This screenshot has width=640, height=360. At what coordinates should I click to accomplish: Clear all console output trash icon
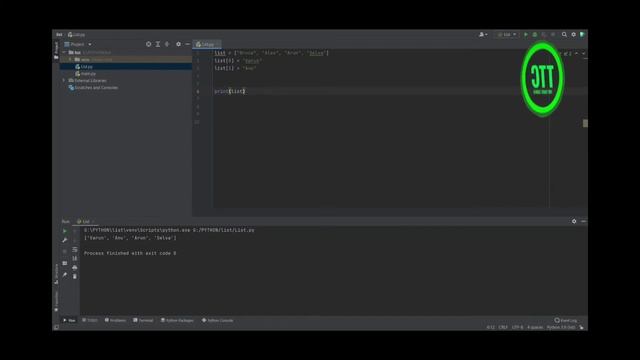[75, 277]
